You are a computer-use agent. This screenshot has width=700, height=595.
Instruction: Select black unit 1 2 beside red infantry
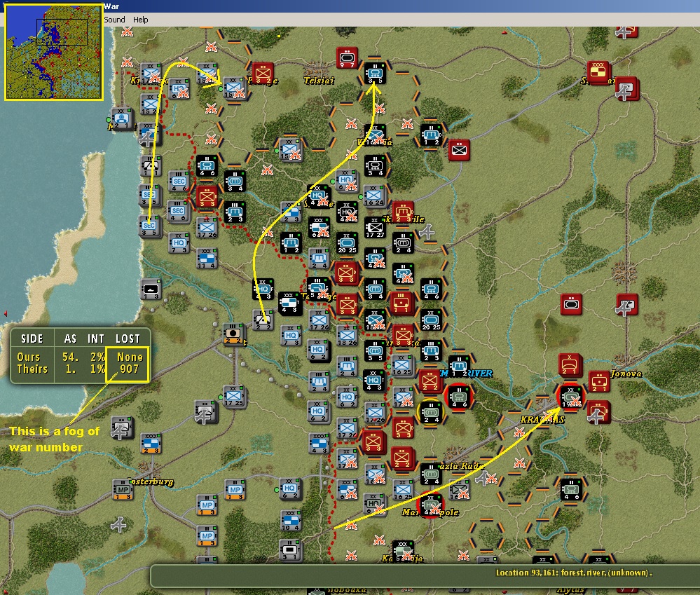tap(431, 135)
